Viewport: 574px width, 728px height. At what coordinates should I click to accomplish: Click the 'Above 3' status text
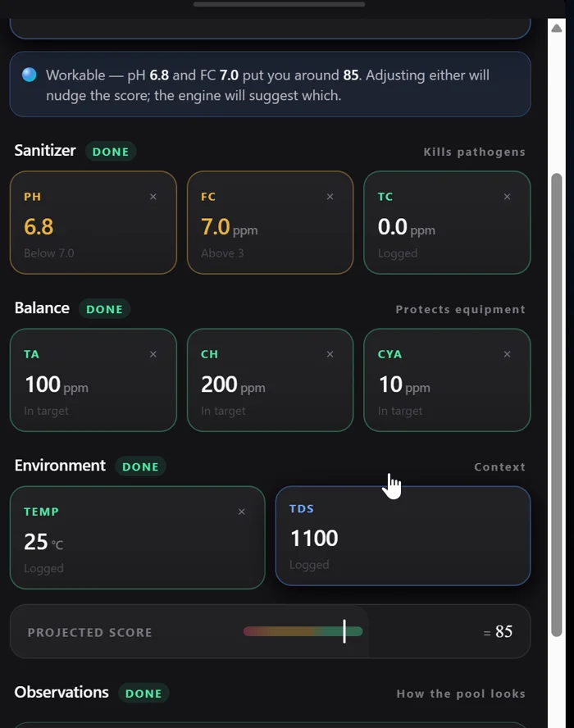click(x=222, y=253)
